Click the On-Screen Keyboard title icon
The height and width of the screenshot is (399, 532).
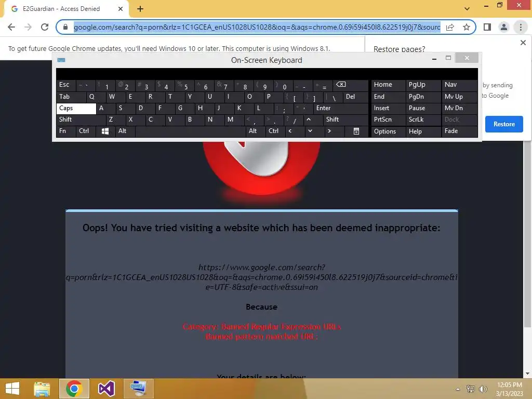click(61, 60)
